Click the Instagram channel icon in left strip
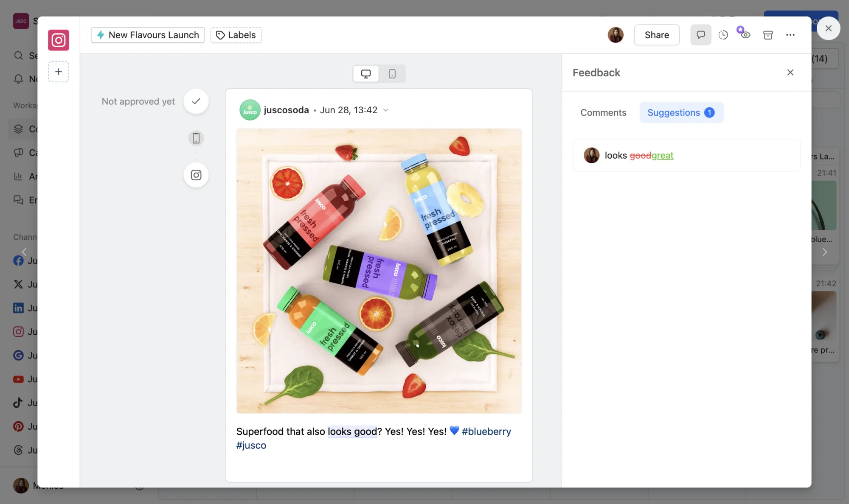The height and width of the screenshot is (504, 849). [x=59, y=40]
